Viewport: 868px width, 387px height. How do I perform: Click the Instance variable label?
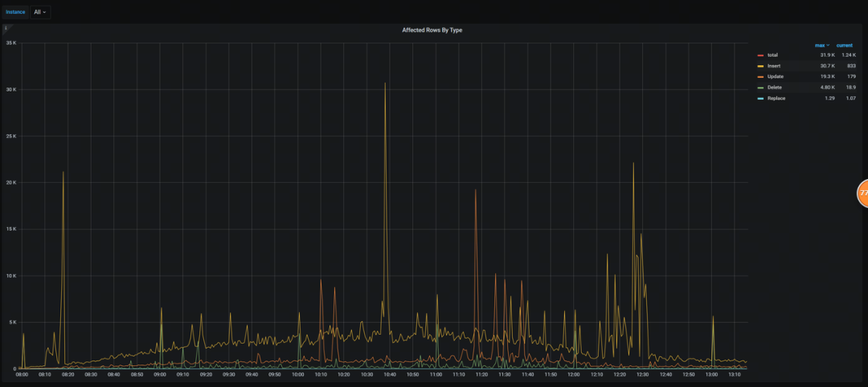pyautogui.click(x=15, y=12)
